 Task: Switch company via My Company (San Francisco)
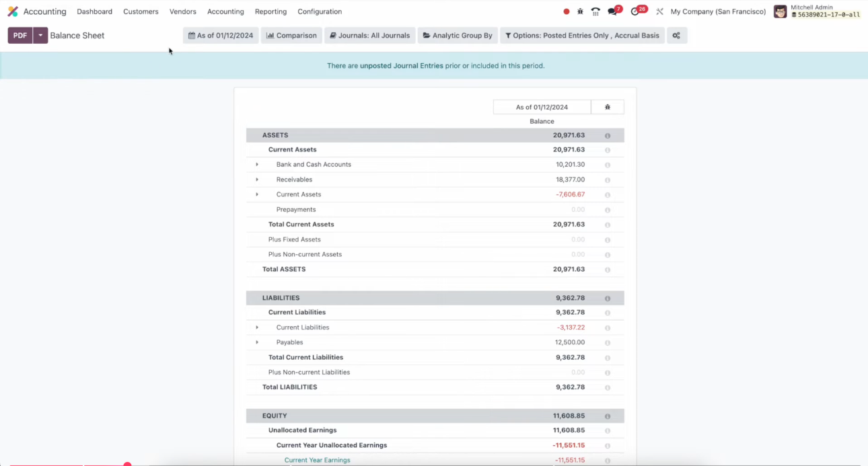(718, 11)
